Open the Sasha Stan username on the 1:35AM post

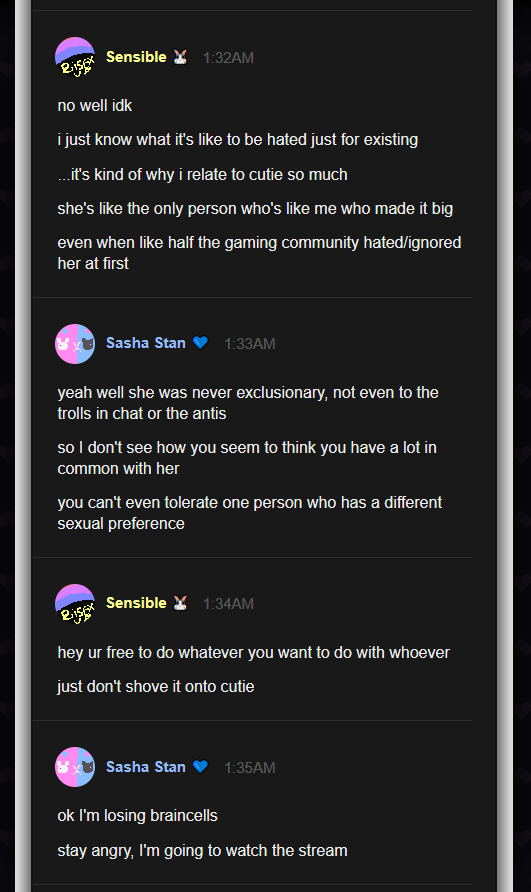click(146, 767)
